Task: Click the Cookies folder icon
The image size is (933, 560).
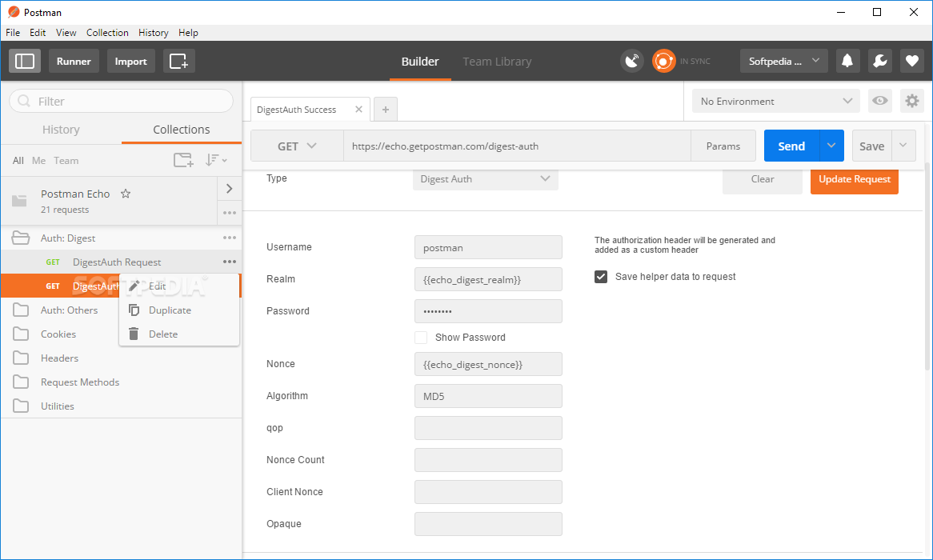Action: (x=21, y=334)
